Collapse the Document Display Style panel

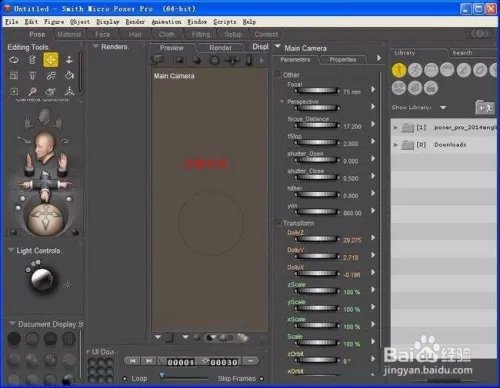[12, 323]
